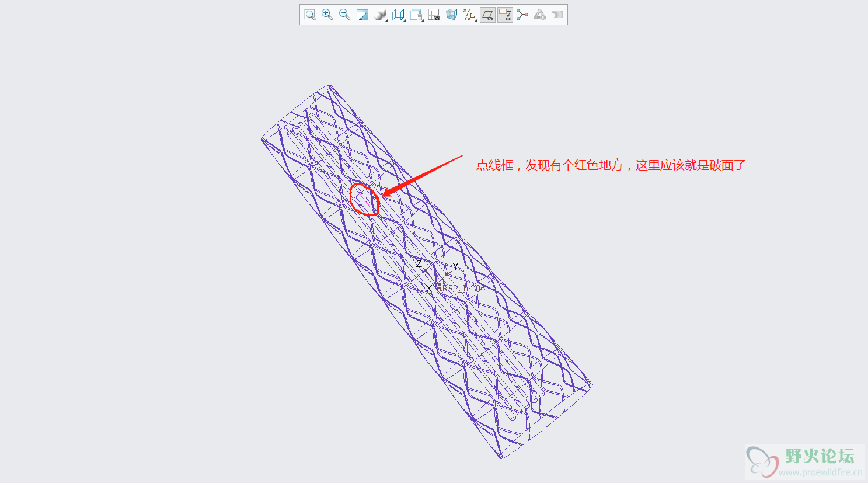Click the Y axis label of coordinate system
The image size is (868, 483).
(455, 266)
